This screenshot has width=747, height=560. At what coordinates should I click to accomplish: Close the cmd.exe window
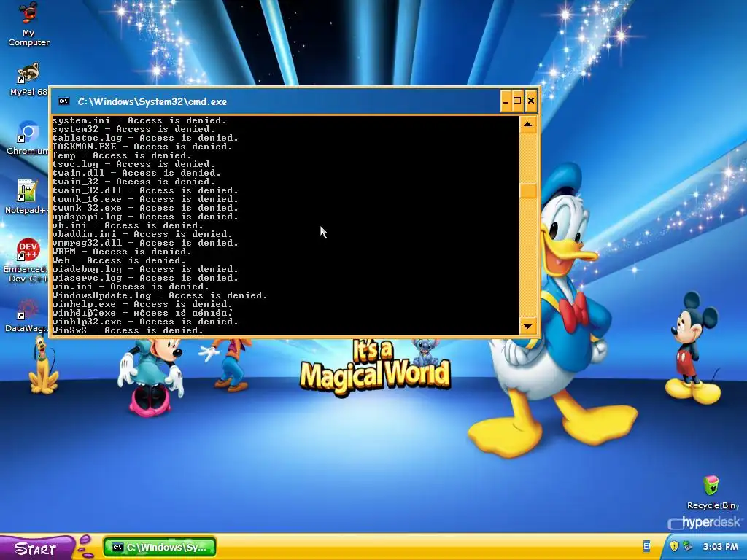[531, 101]
